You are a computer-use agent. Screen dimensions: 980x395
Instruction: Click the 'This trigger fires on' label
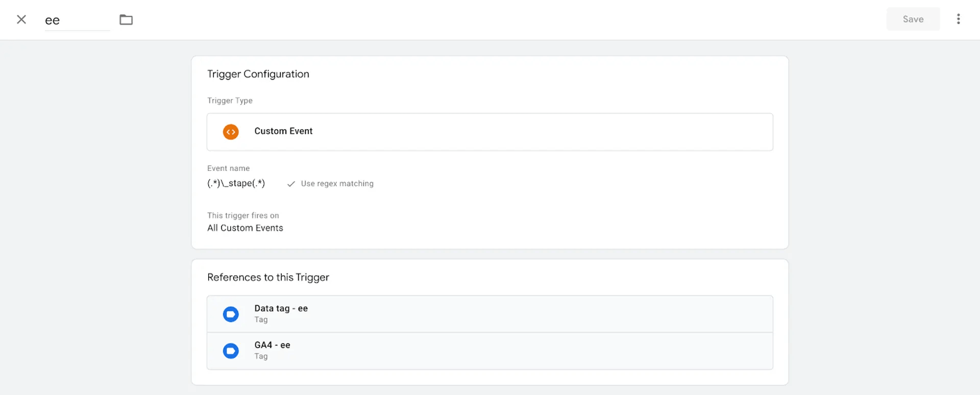click(x=243, y=215)
